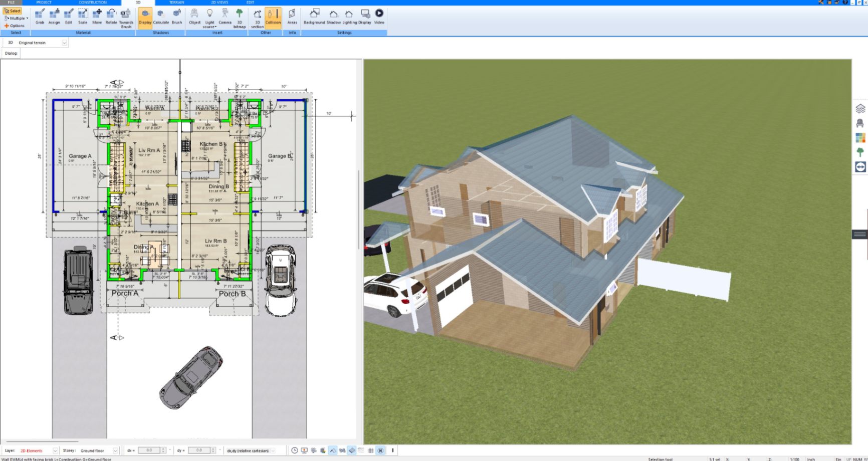Open the Areas info tool
Viewport: 868px width, 461px height.
tap(292, 17)
